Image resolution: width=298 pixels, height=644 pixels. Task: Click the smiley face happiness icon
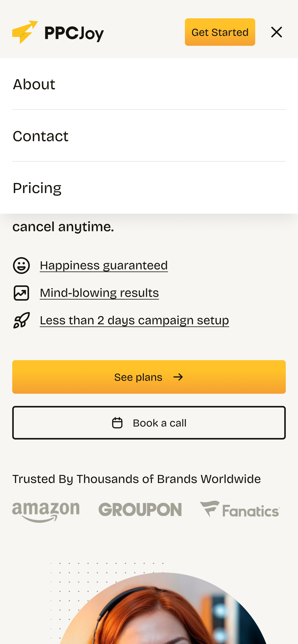21,266
